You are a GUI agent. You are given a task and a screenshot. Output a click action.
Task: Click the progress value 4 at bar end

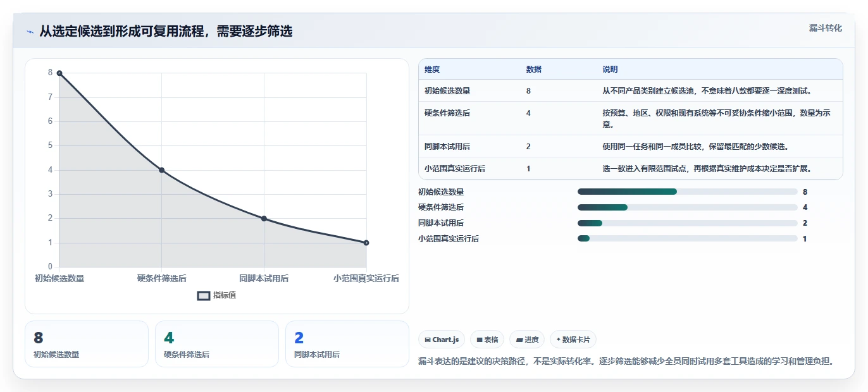805,207
